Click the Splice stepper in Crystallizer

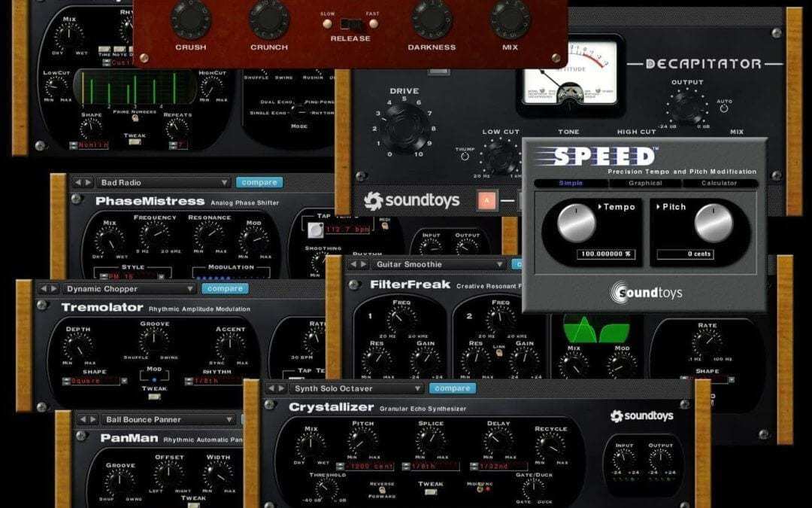click(407, 466)
